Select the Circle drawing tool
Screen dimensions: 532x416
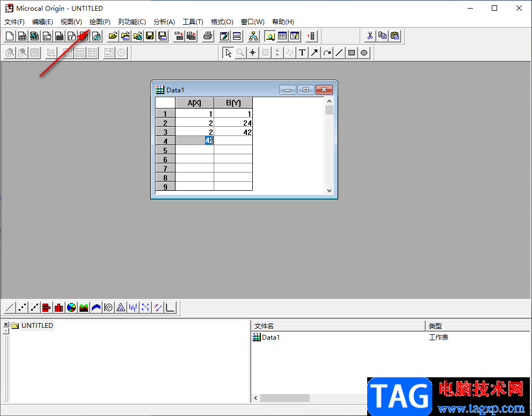click(x=364, y=53)
